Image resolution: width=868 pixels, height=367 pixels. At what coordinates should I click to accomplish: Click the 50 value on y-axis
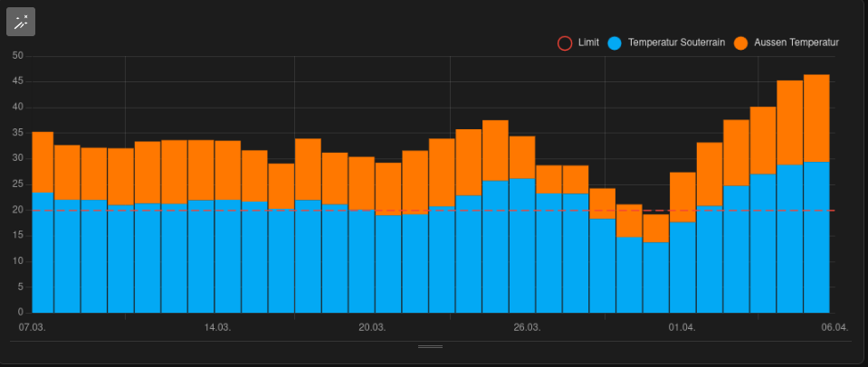(17, 56)
